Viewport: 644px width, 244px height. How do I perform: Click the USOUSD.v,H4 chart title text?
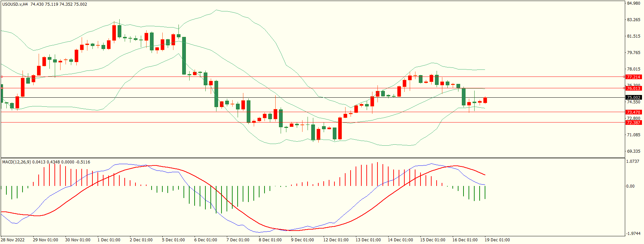[15, 4]
